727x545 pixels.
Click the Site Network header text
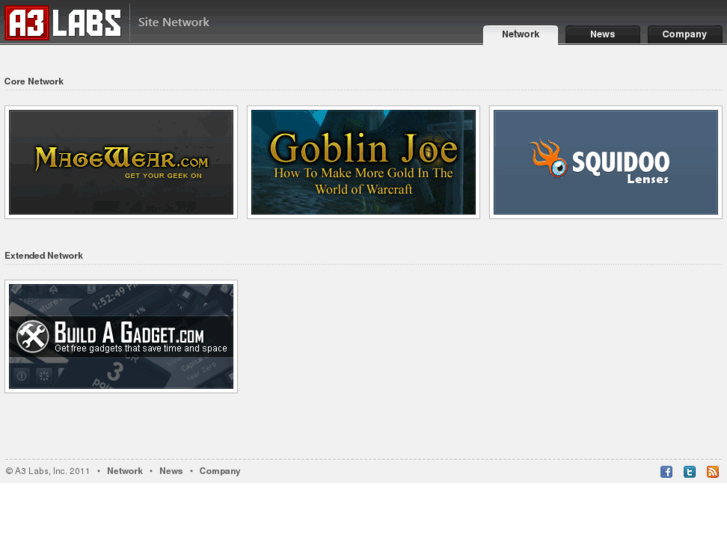(174, 22)
